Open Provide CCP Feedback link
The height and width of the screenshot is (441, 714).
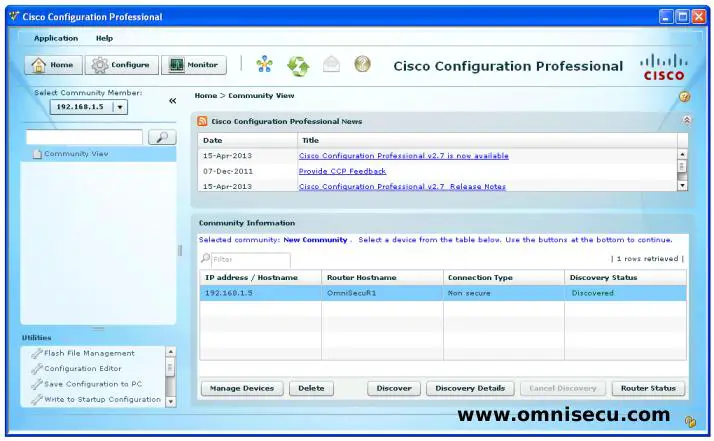tap(342, 171)
